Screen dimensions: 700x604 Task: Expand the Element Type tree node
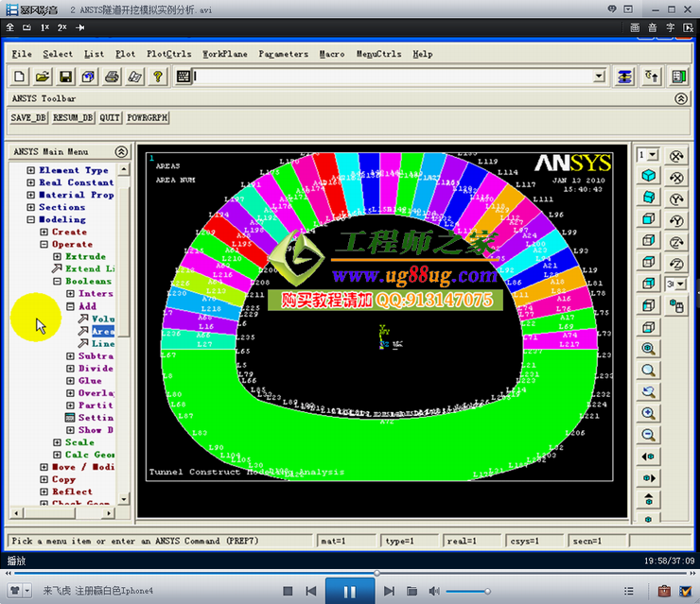[x=31, y=170]
